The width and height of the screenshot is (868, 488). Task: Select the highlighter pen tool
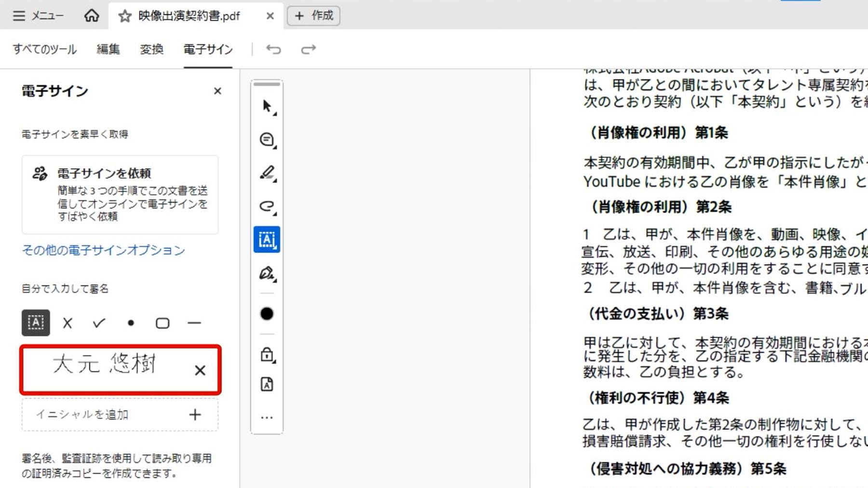[267, 173]
